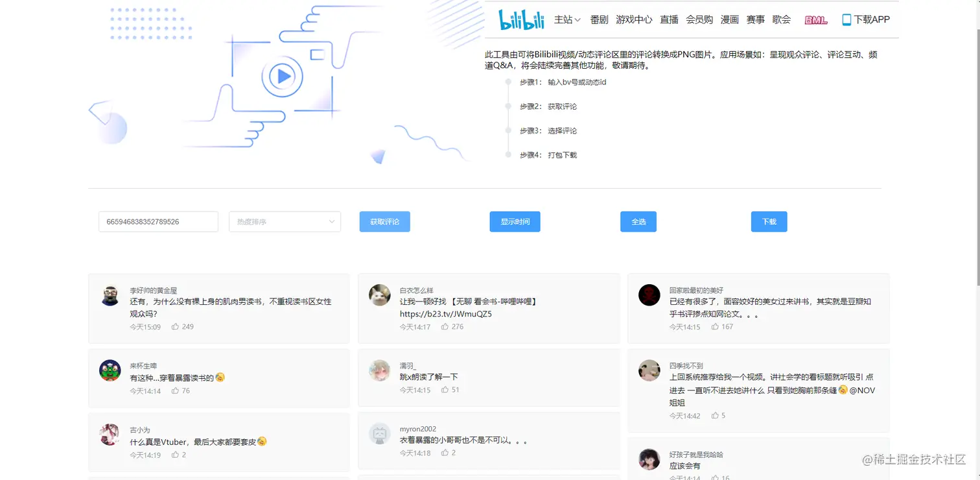This screenshot has width=980, height=480.
Task: Click the play icon in the illustration
Action: click(x=283, y=77)
